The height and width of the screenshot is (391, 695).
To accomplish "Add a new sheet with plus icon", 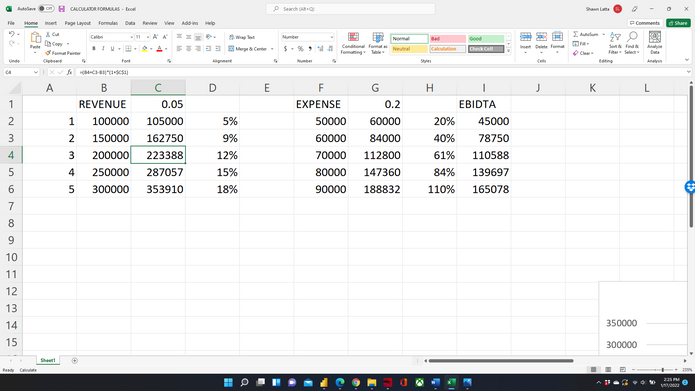I will 74,360.
